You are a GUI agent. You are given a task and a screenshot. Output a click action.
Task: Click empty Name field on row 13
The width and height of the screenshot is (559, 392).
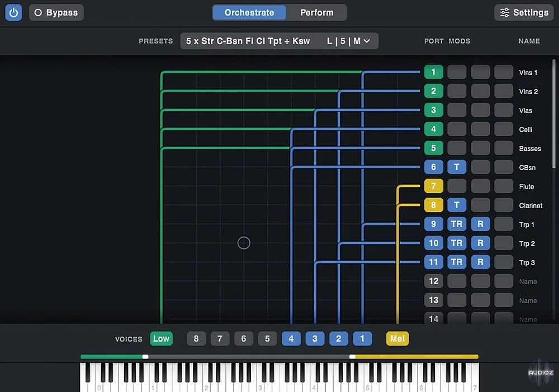[528, 301]
